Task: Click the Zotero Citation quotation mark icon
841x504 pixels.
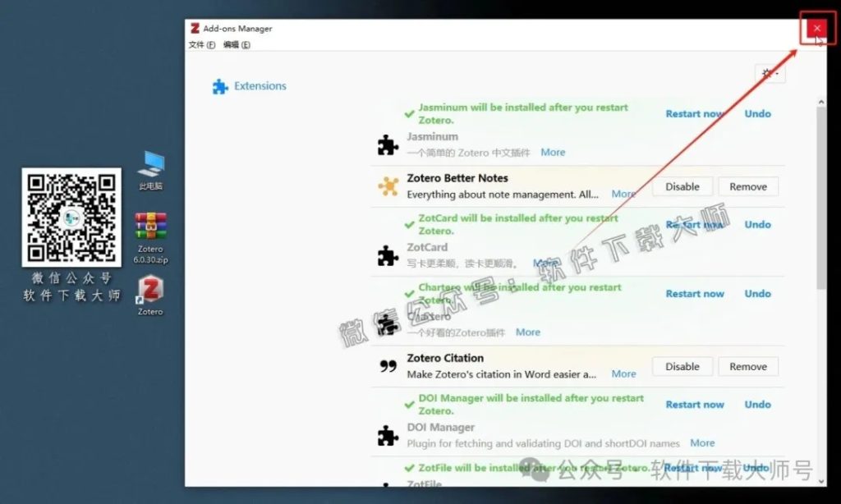Action: (x=388, y=365)
